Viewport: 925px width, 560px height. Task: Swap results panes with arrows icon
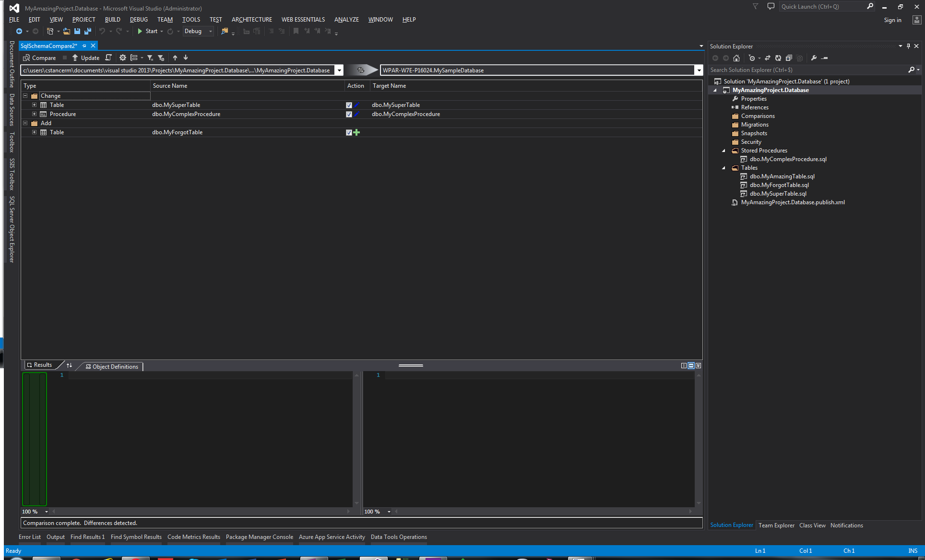[70, 365]
